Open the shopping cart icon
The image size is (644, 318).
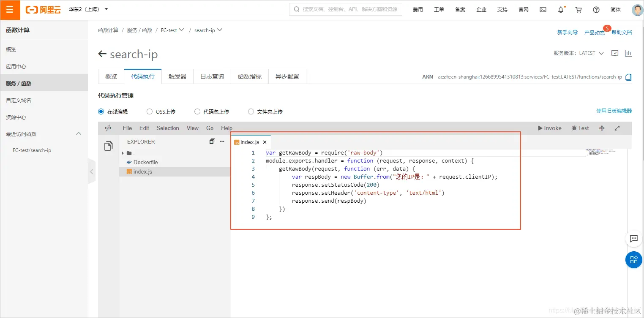tap(579, 9)
